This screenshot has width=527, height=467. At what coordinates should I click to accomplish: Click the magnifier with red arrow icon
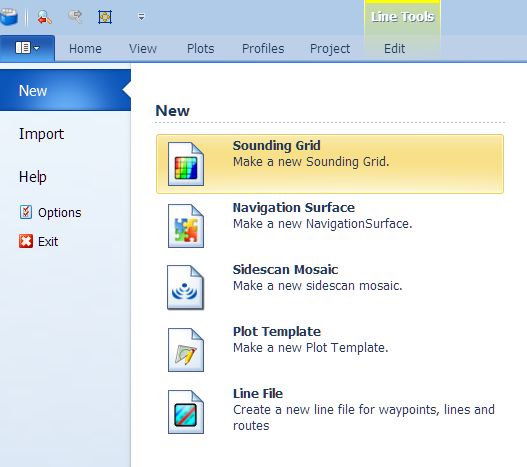[x=44, y=17]
